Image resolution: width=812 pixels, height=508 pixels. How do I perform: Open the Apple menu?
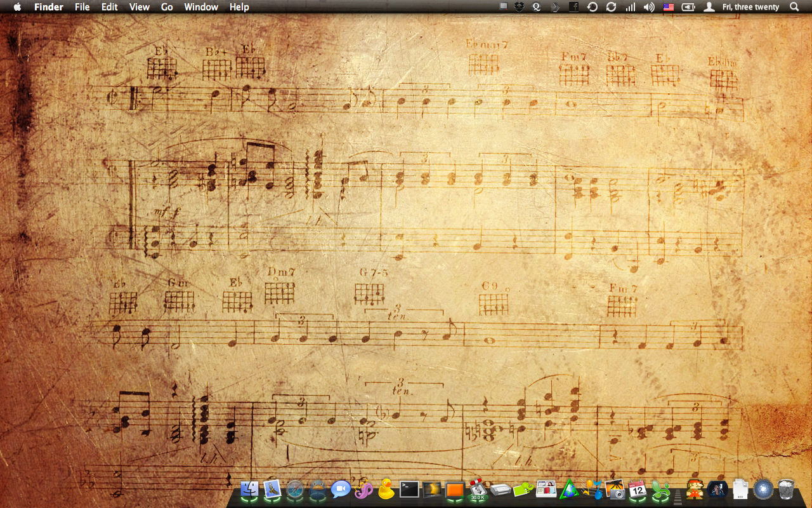click(x=17, y=7)
